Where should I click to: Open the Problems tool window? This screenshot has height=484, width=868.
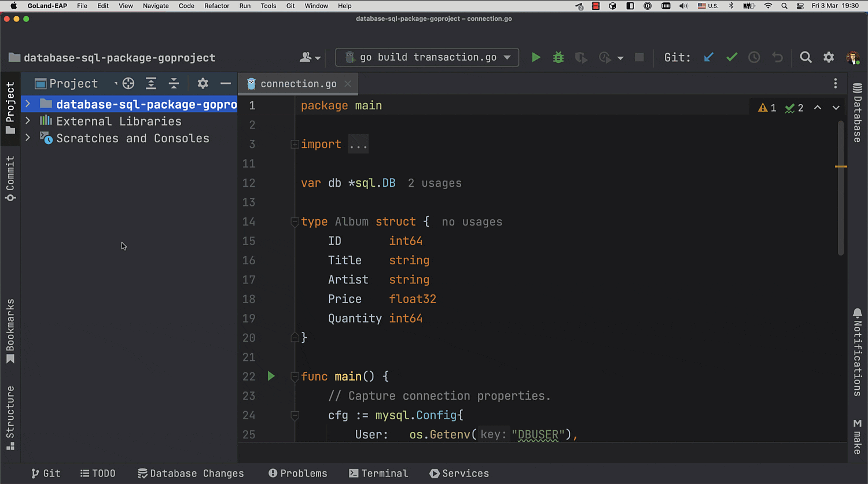(x=298, y=473)
